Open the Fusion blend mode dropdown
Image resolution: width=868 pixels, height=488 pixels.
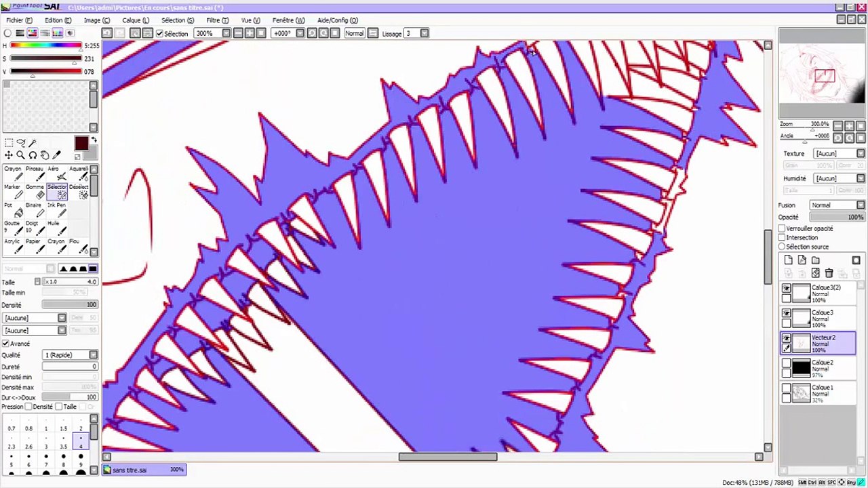tap(861, 205)
